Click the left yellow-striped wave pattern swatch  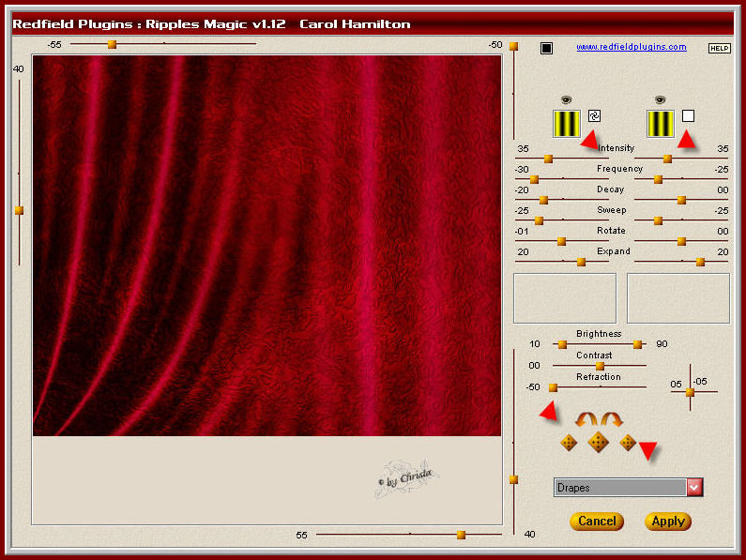(x=566, y=124)
